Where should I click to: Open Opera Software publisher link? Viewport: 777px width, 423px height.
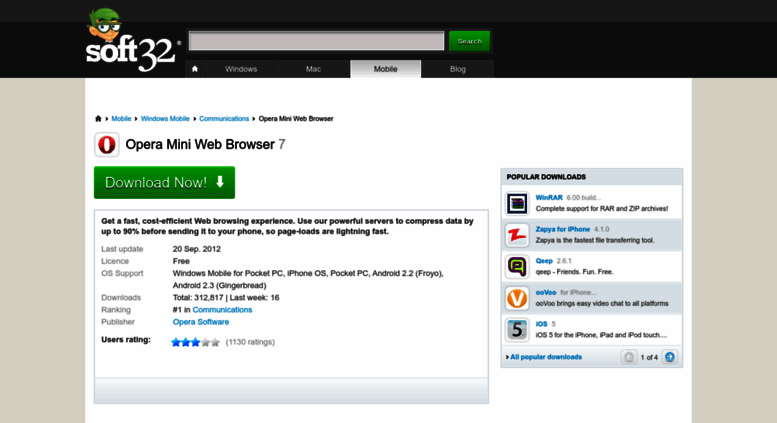[x=201, y=322]
